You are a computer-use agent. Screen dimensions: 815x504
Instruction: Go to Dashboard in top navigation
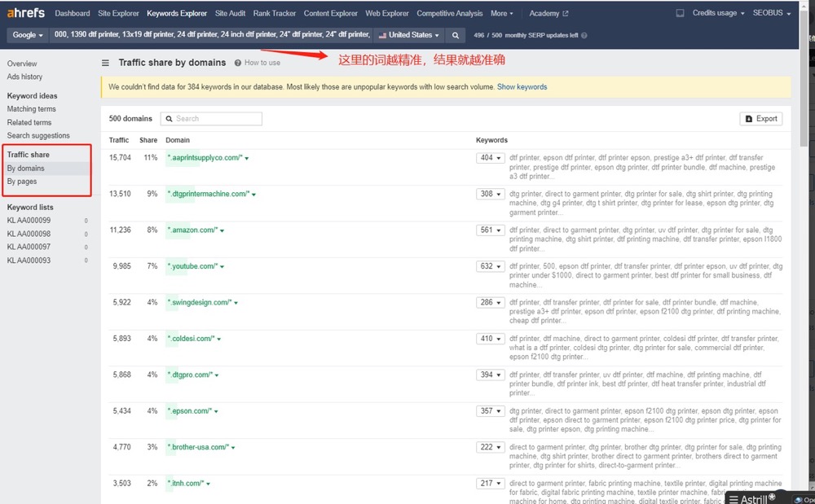tap(73, 14)
